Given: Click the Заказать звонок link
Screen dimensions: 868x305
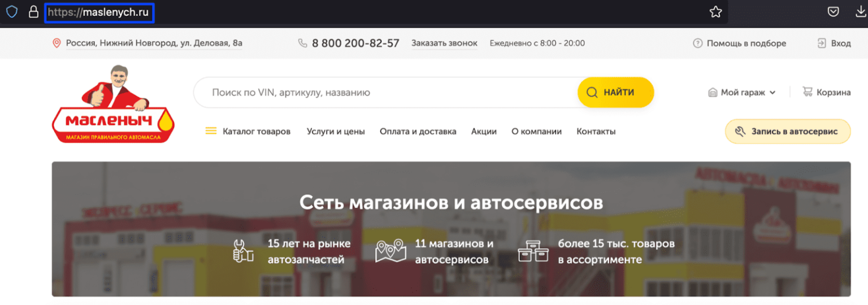Looking at the screenshot, I should 444,43.
